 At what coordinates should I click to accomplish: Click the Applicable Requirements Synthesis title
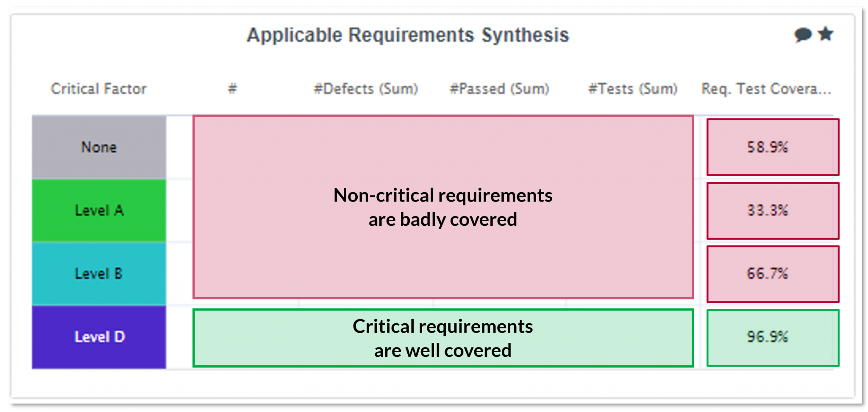click(x=408, y=35)
